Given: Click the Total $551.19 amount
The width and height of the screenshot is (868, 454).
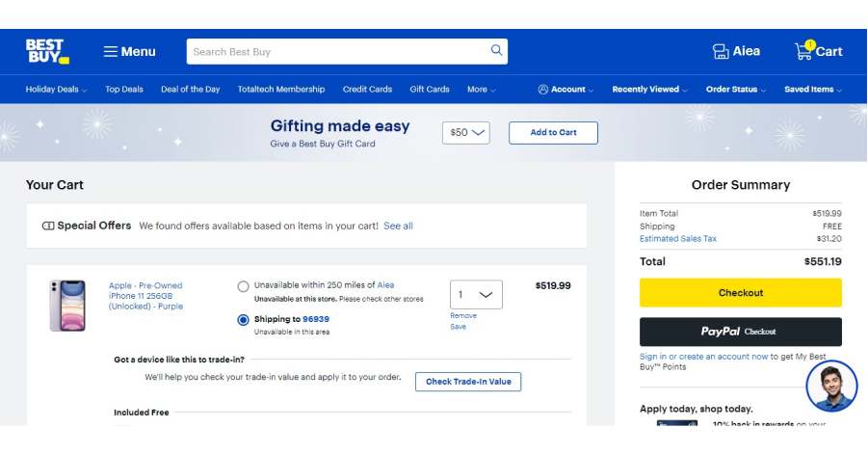Looking at the screenshot, I should [x=823, y=261].
